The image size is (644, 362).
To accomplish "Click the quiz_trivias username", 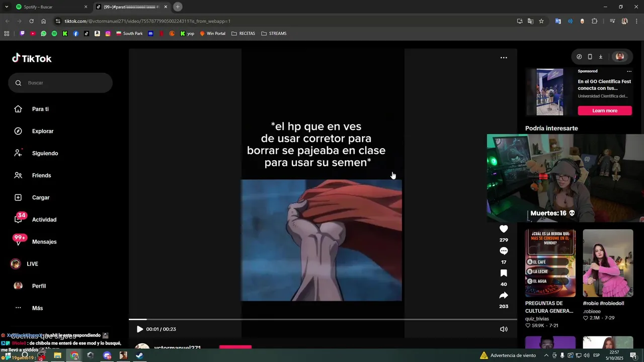I will pos(537,319).
